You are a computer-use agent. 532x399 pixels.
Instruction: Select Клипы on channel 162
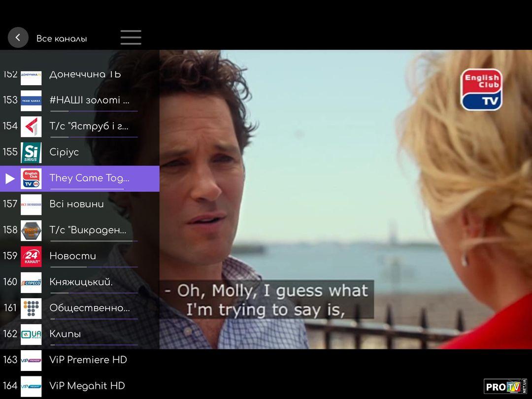point(65,334)
